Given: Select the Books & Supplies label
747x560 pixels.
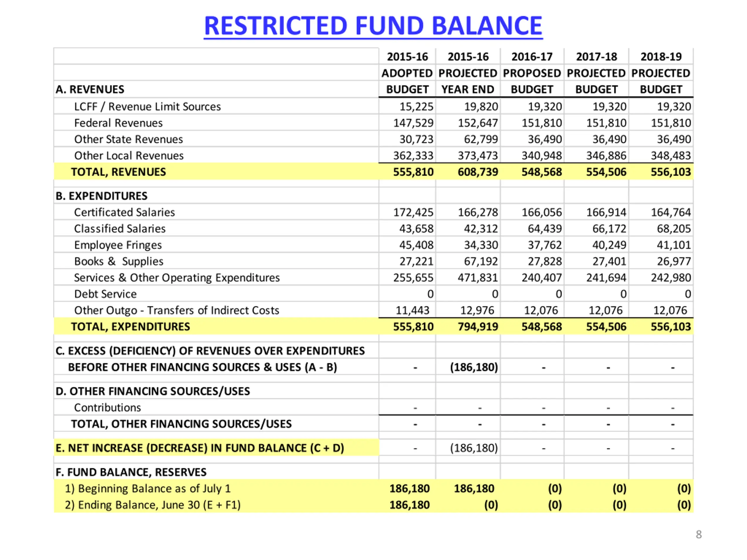Looking at the screenshot, I should click(x=118, y=261).
